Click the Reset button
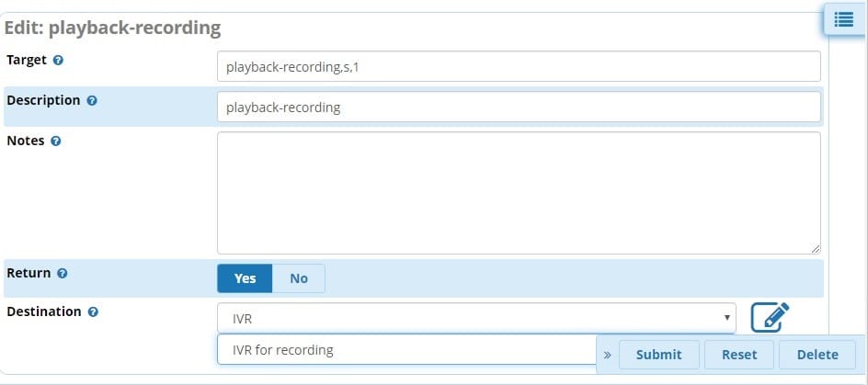The image size is (868, 385). tap(739, 355)
